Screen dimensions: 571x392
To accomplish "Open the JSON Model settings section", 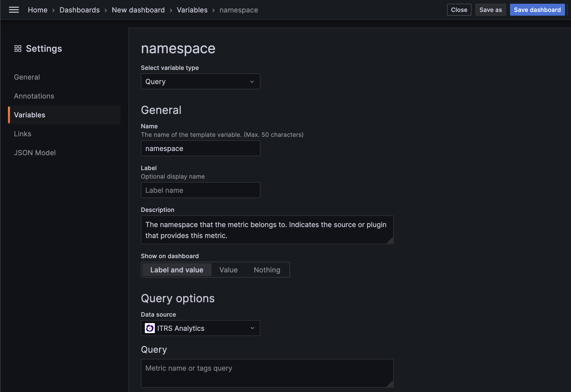I will tap(35, 153).
